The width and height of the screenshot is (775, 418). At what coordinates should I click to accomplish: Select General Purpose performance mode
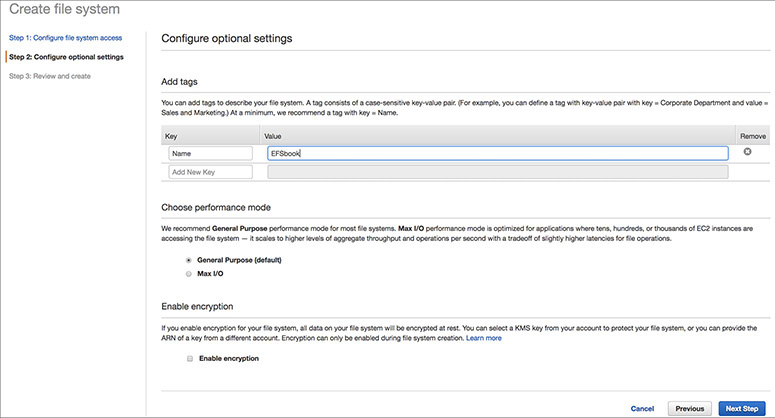189,260
